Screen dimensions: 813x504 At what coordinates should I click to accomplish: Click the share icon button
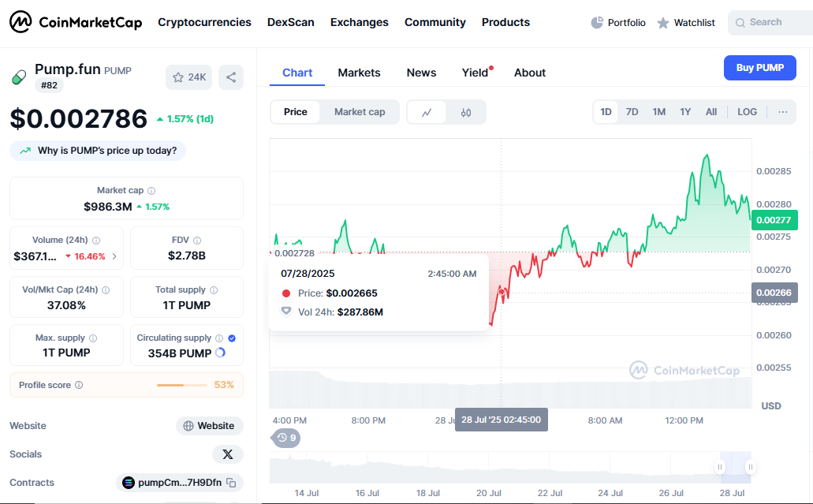pyautogui.click(x=231, y=77)
